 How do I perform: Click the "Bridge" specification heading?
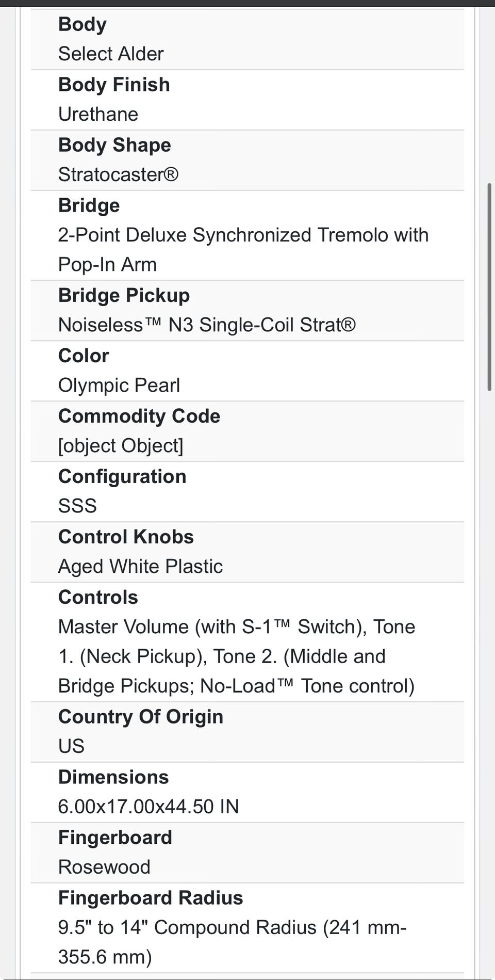89,205
